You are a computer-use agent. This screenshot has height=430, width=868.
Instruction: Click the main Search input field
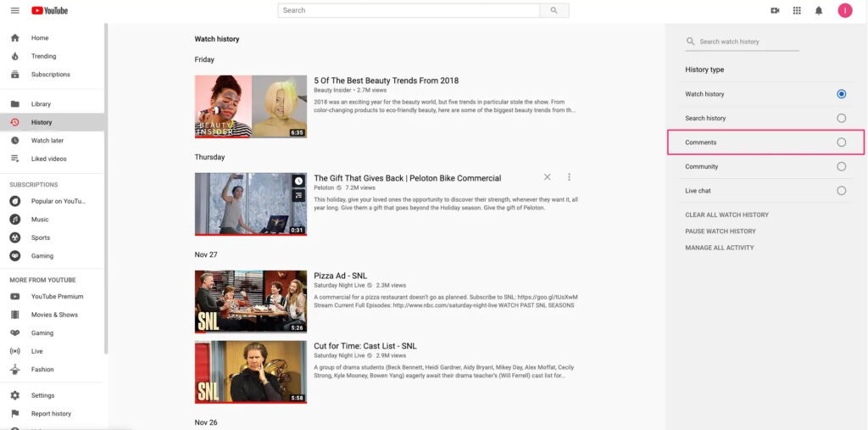(x=409, y=10)
